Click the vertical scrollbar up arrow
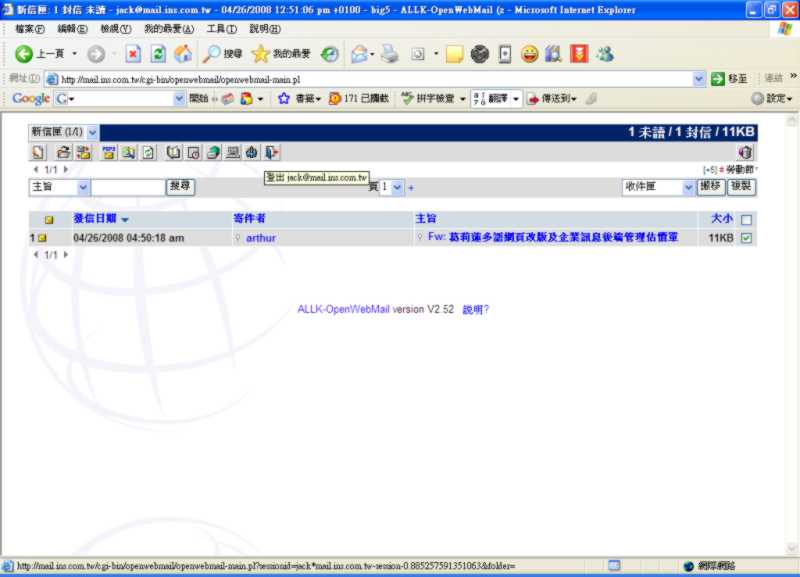Viewport: 800px width, 577px height. (x=791, y=120)
